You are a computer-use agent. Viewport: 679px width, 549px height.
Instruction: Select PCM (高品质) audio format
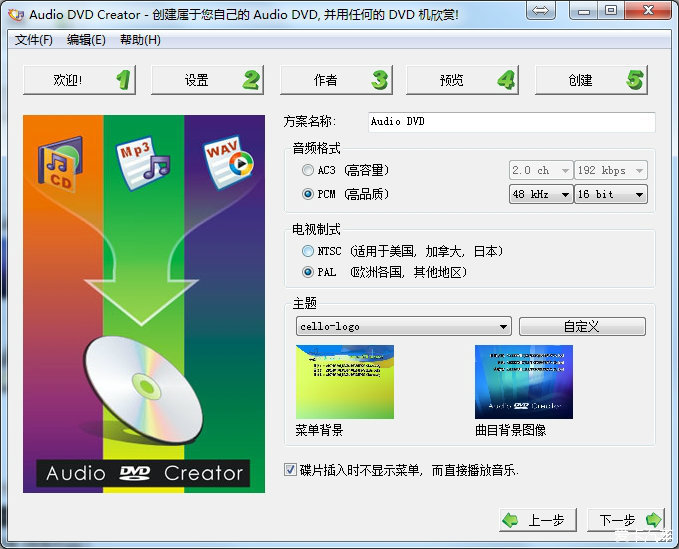coord(307,194)
